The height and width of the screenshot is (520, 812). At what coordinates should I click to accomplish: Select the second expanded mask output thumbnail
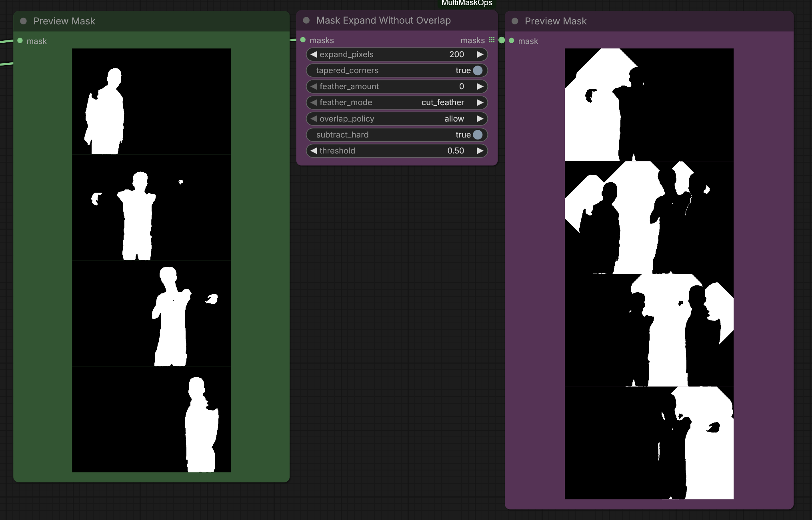click(x=649, y=217)
